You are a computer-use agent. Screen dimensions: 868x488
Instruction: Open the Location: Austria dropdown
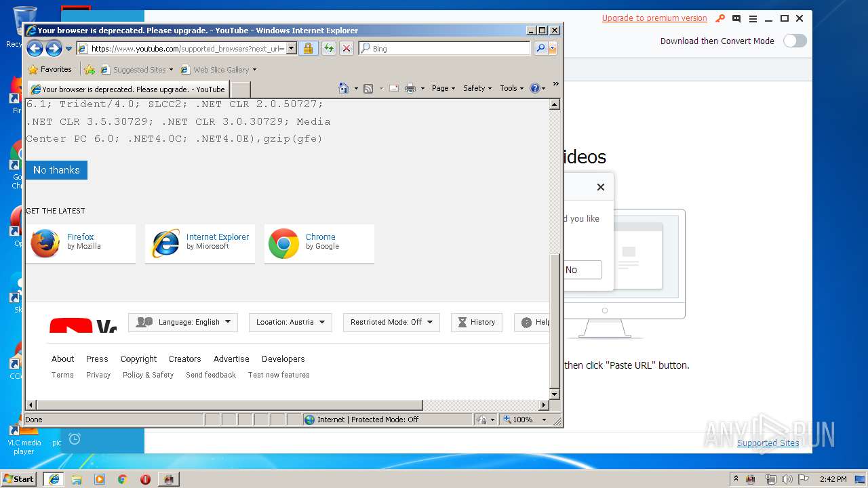290,322
